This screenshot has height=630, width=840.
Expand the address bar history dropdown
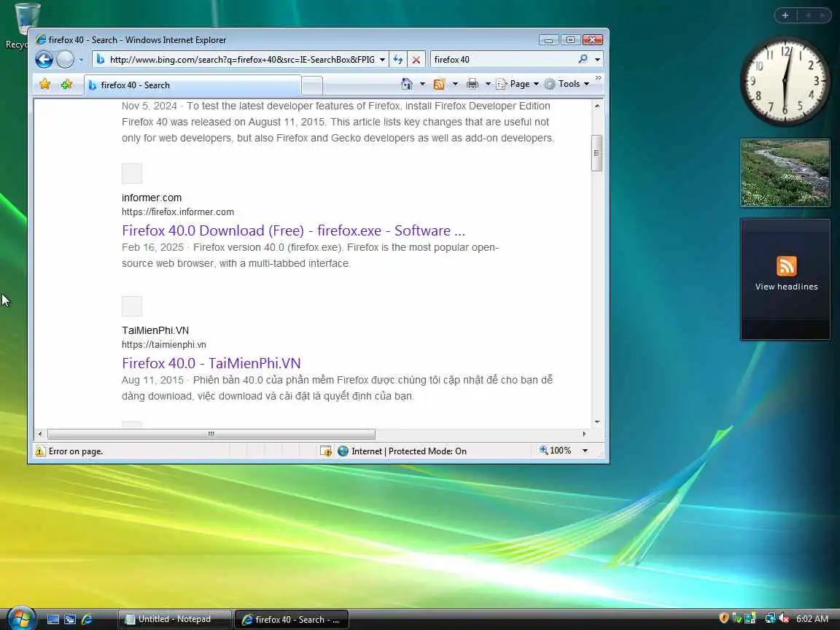(x=382, y=60)
